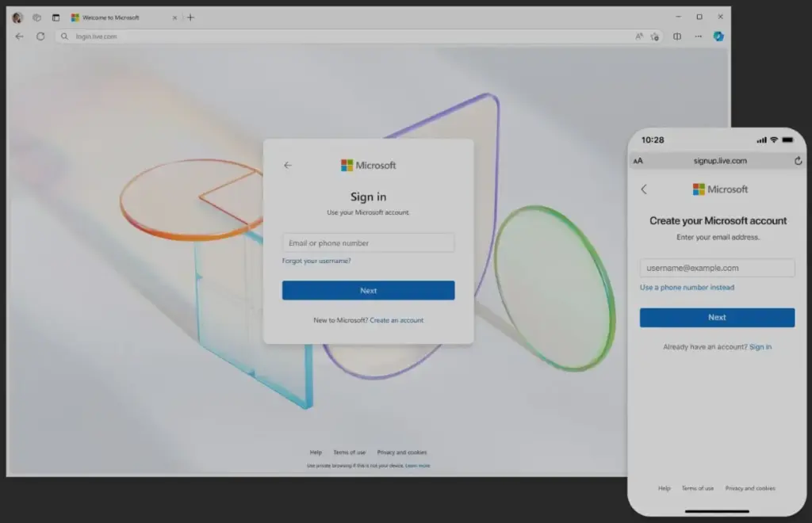Tap Terms of use on the phone page
Viewport: 812px width, 523px height.
(x=698, y=488)
